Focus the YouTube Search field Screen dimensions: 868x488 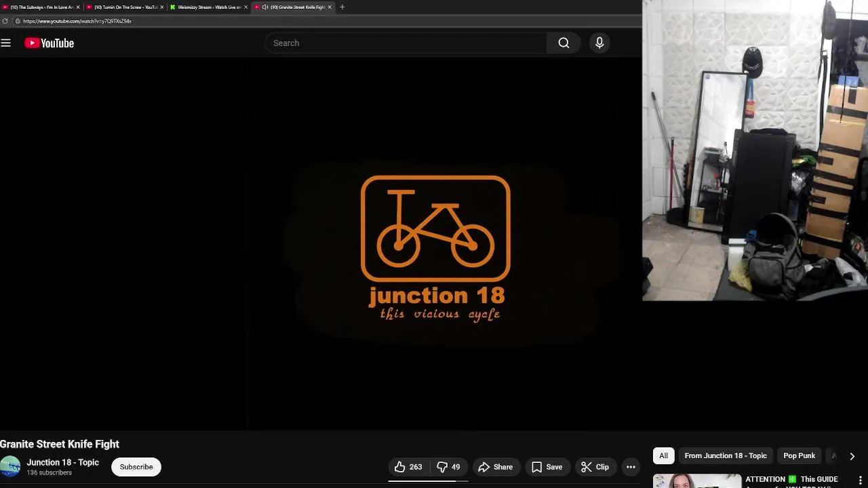(x=406, y=43)
